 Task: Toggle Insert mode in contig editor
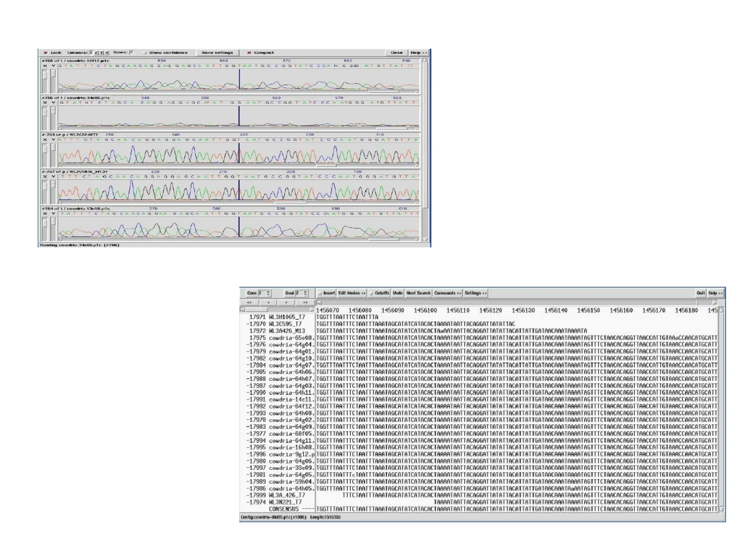point(320,293)
